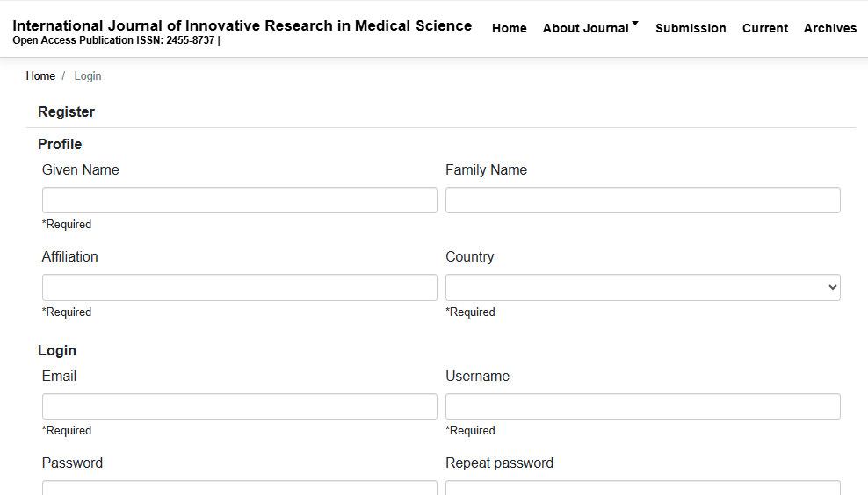Open the Submission page
This screenshot has height=495, width=868.
click(691, 28)
